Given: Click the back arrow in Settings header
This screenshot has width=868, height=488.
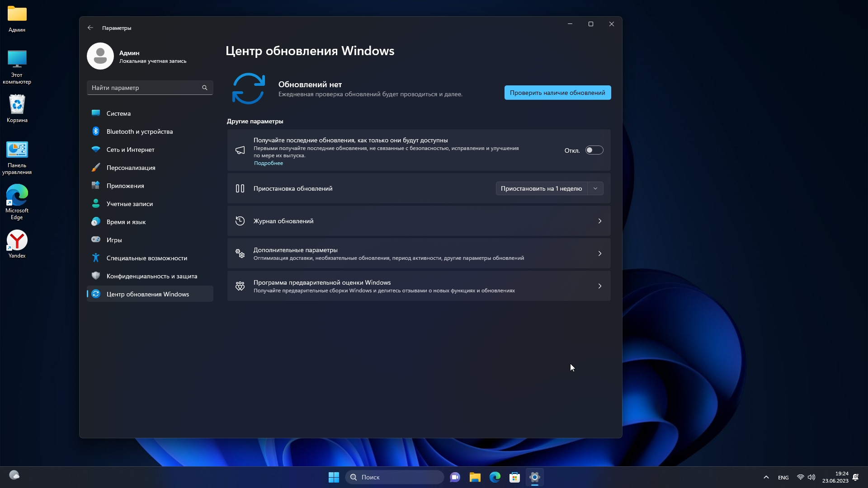Looking at the screenshot, I should coord(90,28).
